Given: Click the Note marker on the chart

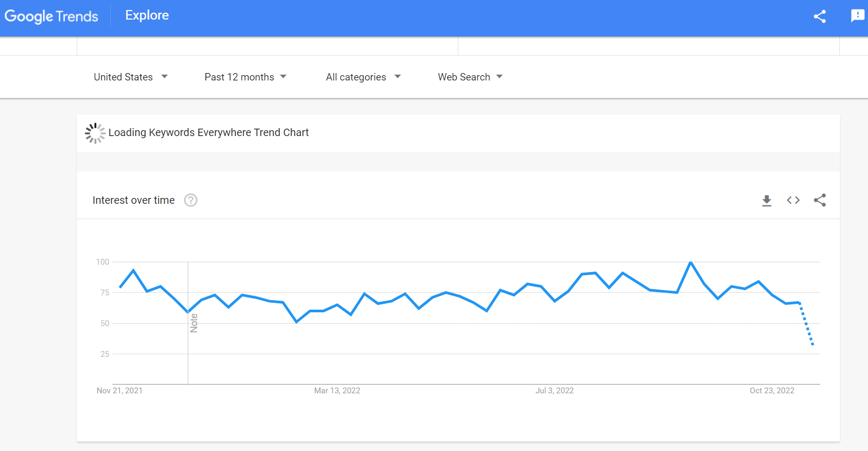Looking at the screenshot, I should [x=194, y=322].
